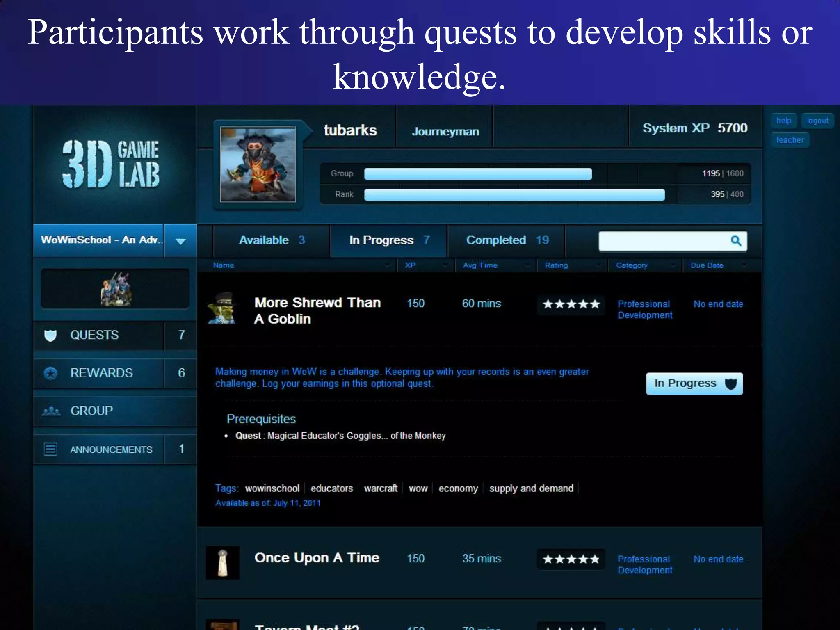The height and width of the screenshot is (630, 840).
Task: Click the logout button
Action: [817, 121]
